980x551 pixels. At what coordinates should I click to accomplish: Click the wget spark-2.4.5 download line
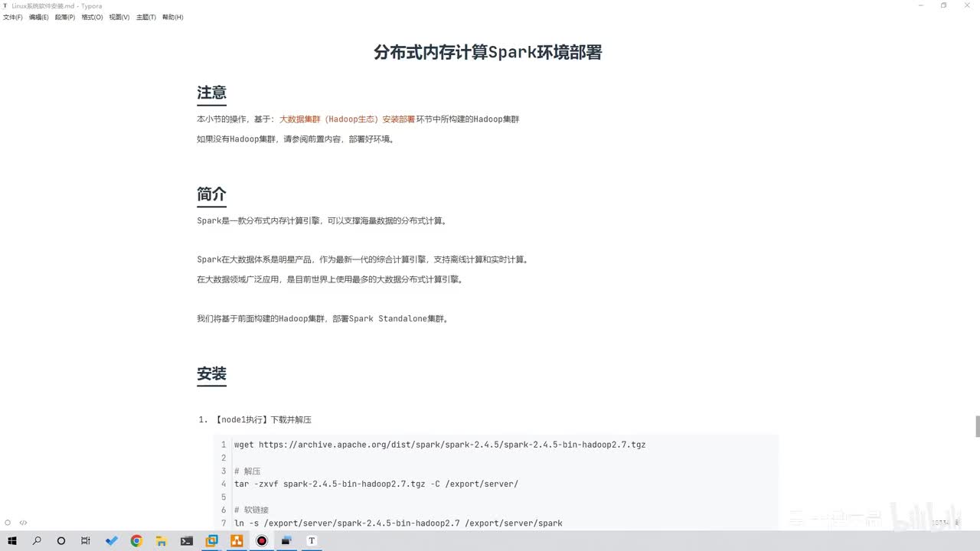point(439,445)
